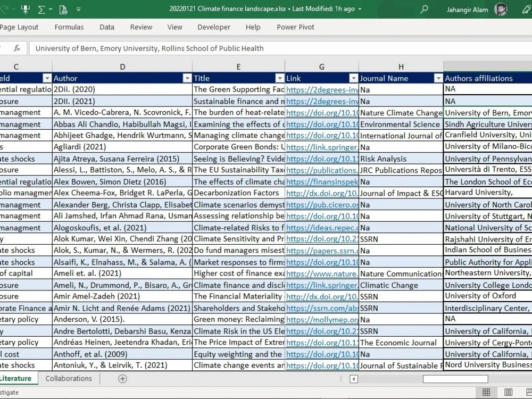532x399 pixels.
Task: Open the Formulas tab
Action: click(x=69, y=27)
